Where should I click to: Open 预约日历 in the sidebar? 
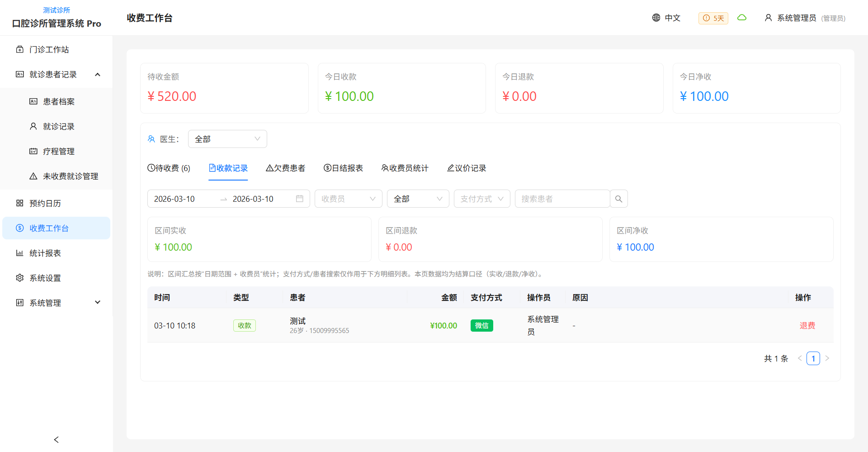pos(45,203)
